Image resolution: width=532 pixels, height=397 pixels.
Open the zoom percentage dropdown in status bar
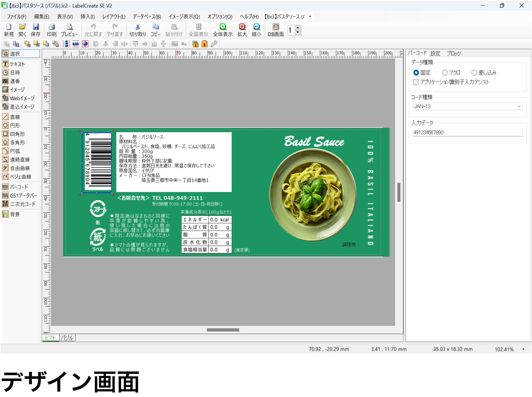click(523, 349)
